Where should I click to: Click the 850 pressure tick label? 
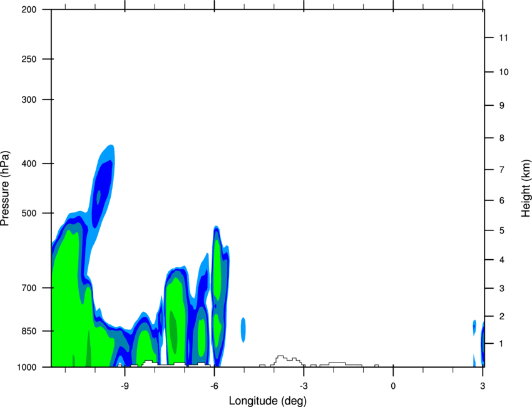29,331
